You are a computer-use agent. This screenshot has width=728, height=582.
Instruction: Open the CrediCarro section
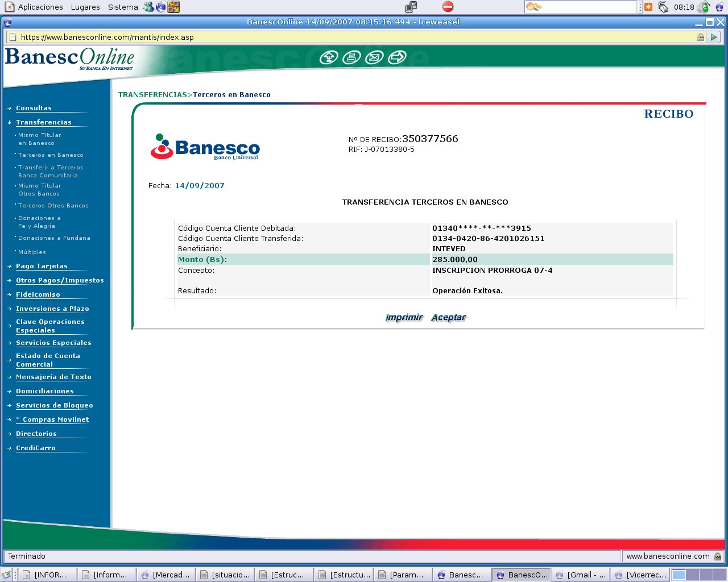point(36,448)
